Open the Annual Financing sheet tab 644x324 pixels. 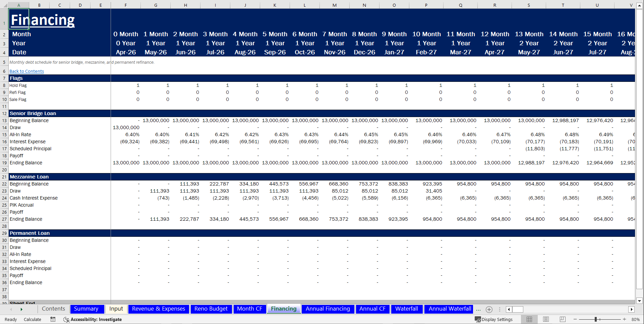click(x=328, y=309)
